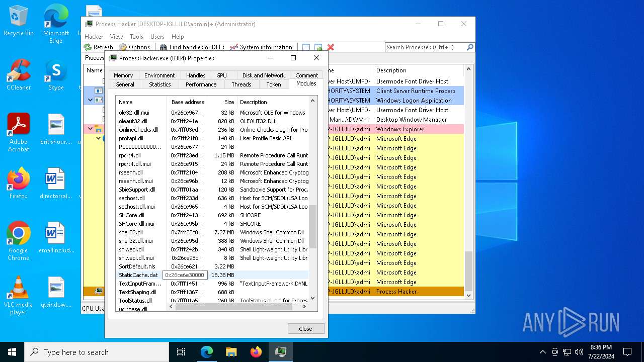Collapse the explorer tree node in process list

tap(91, 129)
